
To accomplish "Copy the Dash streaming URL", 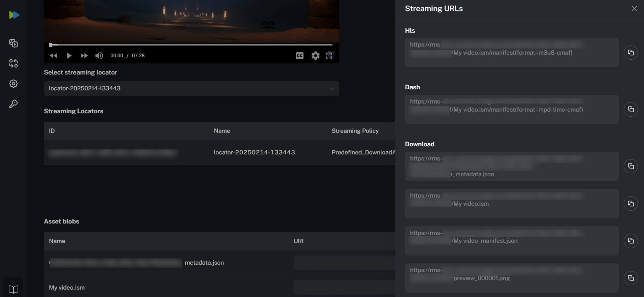I will 631,109.
